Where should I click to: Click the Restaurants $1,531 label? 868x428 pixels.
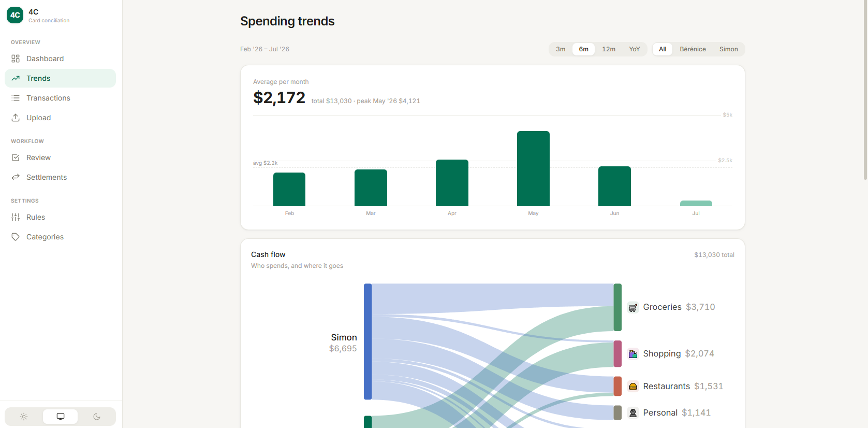tap(683, 387)
